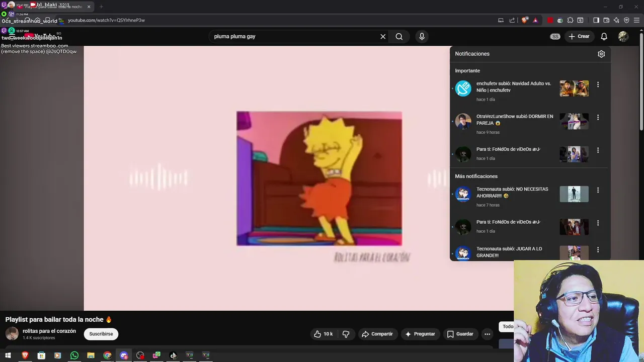The image size is (644, 362).
Task: Open Google Chrome from the taskbar
Action: (x=107, y=355)
